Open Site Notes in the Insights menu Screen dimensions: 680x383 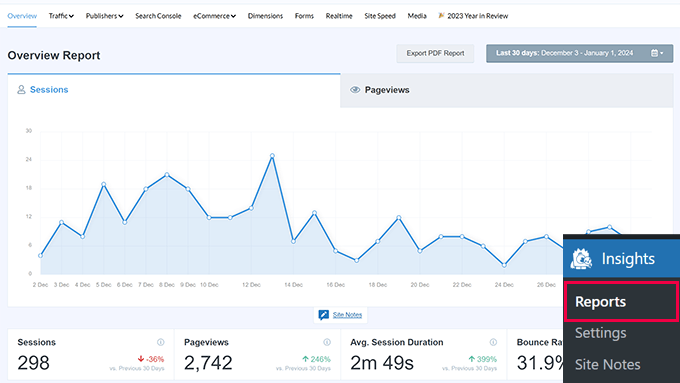coord(608,364)
